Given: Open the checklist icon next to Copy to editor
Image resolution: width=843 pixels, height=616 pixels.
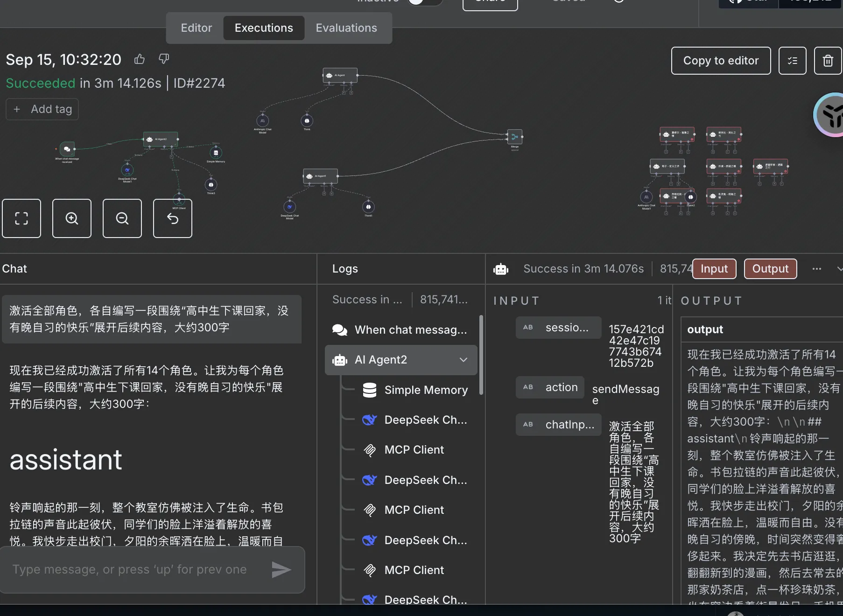Looking at the screenshot, I should coord(792,61).
